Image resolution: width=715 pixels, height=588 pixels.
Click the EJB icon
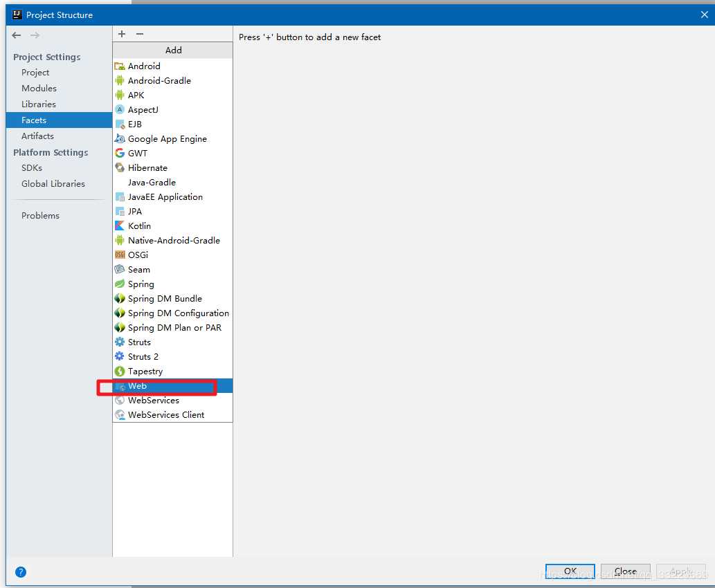[120, 124]
